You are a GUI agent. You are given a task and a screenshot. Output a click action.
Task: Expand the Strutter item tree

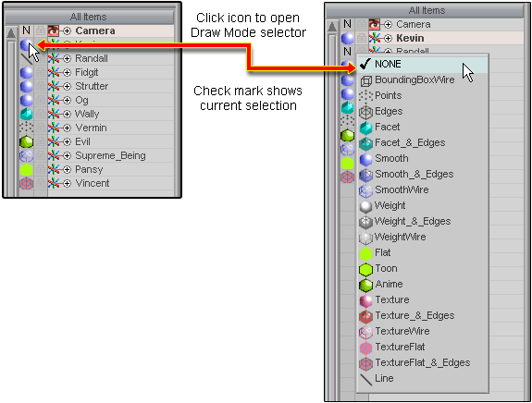pyautogui.click(x=68, y=86)
